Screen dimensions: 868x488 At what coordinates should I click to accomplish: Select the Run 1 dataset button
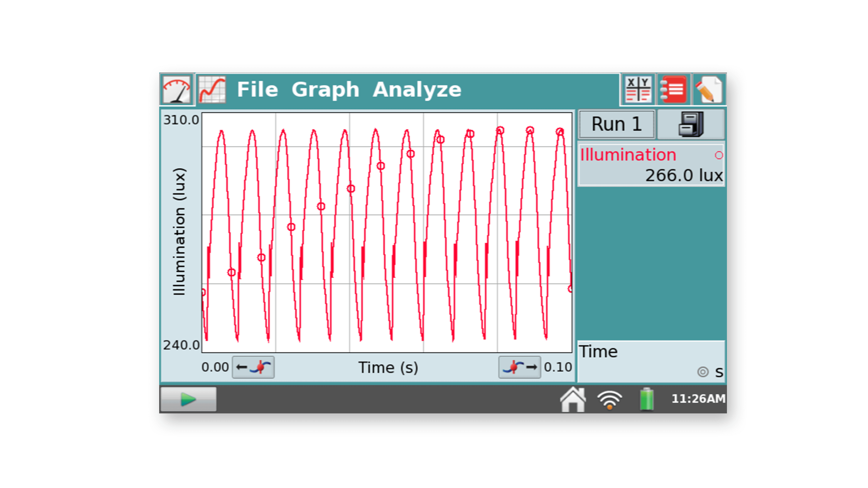[616, 124]
